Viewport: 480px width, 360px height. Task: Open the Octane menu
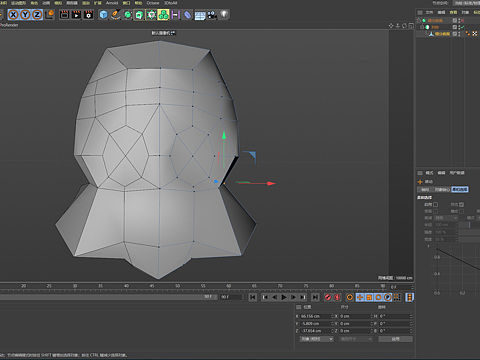click(x=153, y=3)
